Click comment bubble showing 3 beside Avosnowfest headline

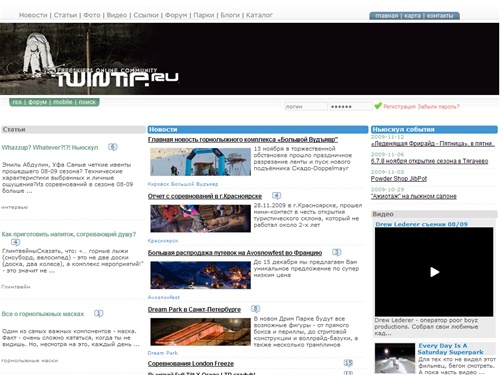337,252
